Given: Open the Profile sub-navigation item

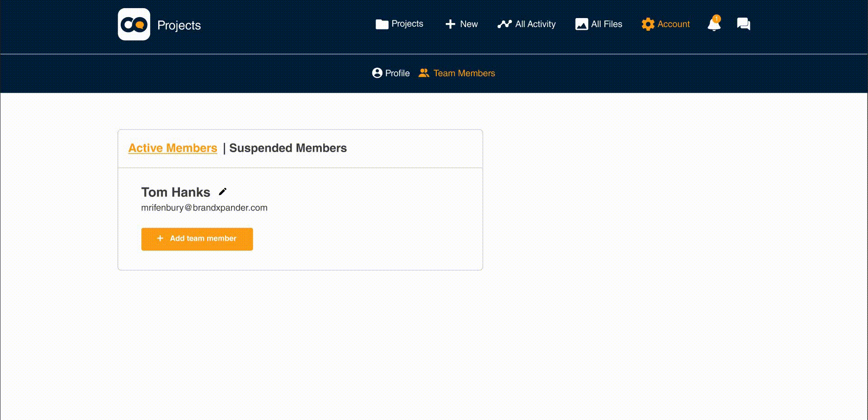Looking at the screenshot, I should click(397, 73).
